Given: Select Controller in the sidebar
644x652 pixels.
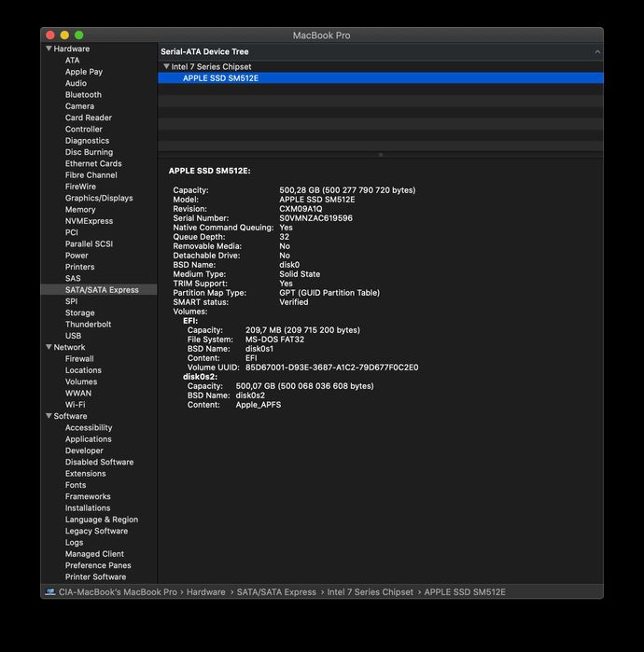Looking at the screenshot, I should 84,130.
